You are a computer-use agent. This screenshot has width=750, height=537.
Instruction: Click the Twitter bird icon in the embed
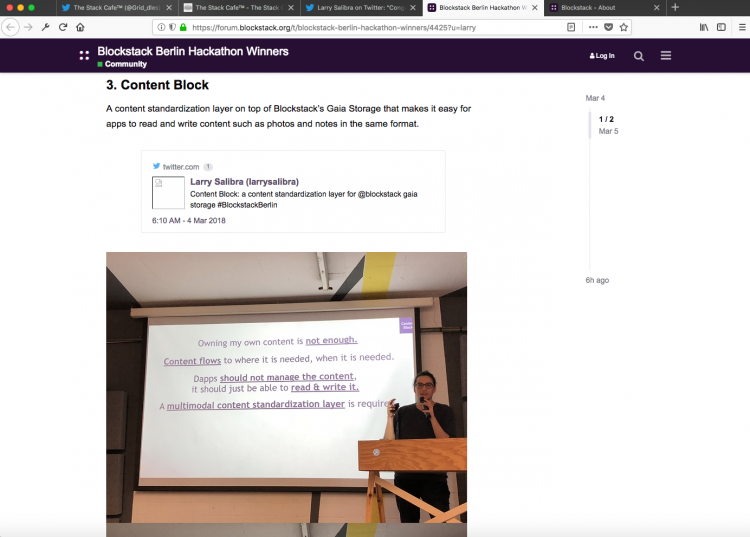coord(156,166)
